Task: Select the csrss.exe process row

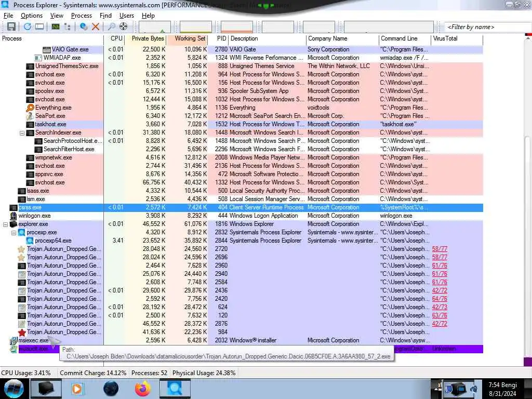Action: 242,208
